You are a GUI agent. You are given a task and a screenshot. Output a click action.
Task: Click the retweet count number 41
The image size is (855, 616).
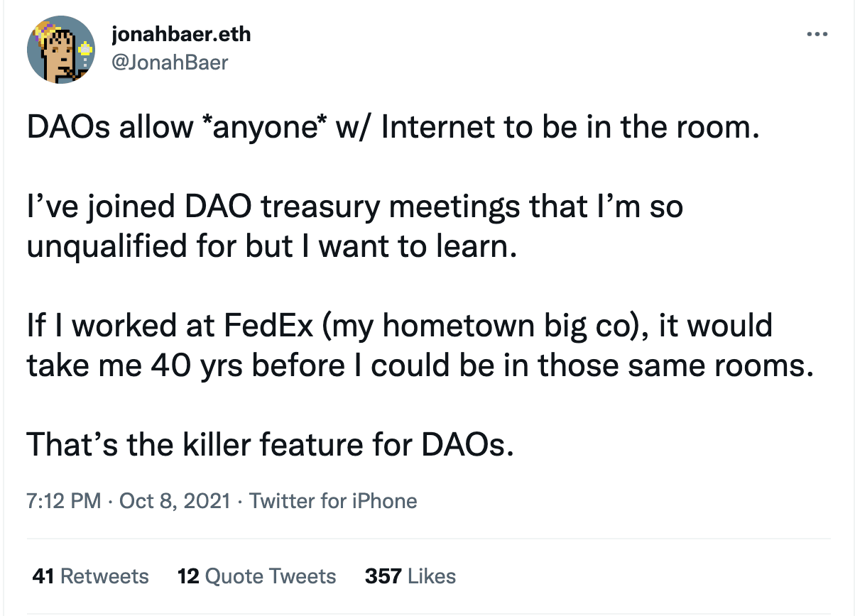click(43, 576)
